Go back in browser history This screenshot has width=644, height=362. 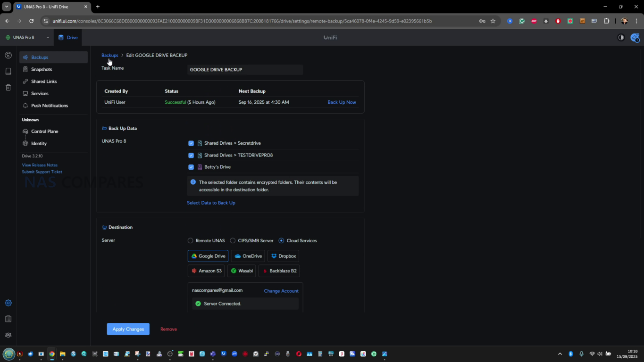click(7, 21)
